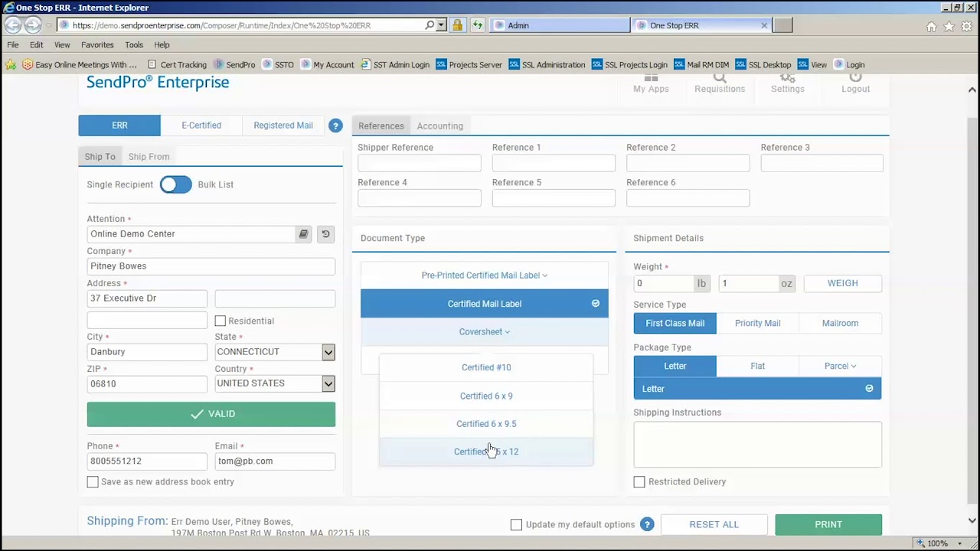Open the Cert Tracking favorites link
Viewport: 980px width, 551px height.
click(177, 64)
